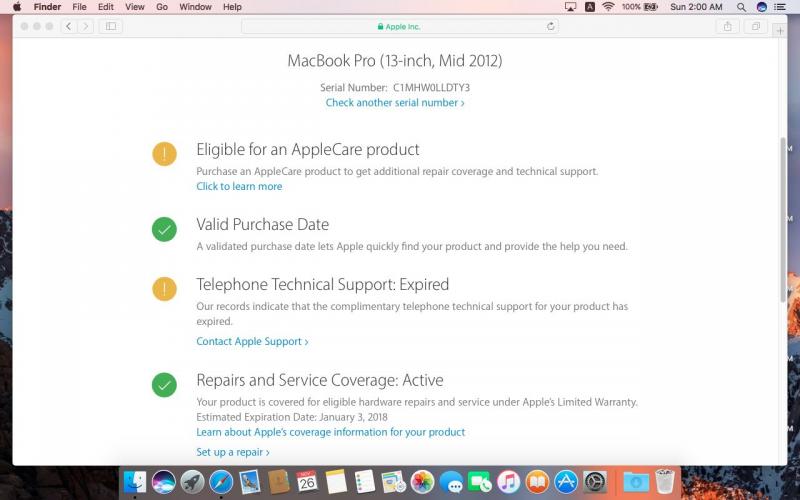The width and height of the screenshot is (800, 500).
Task: Open the Go menu
Action: click(162, 7)
